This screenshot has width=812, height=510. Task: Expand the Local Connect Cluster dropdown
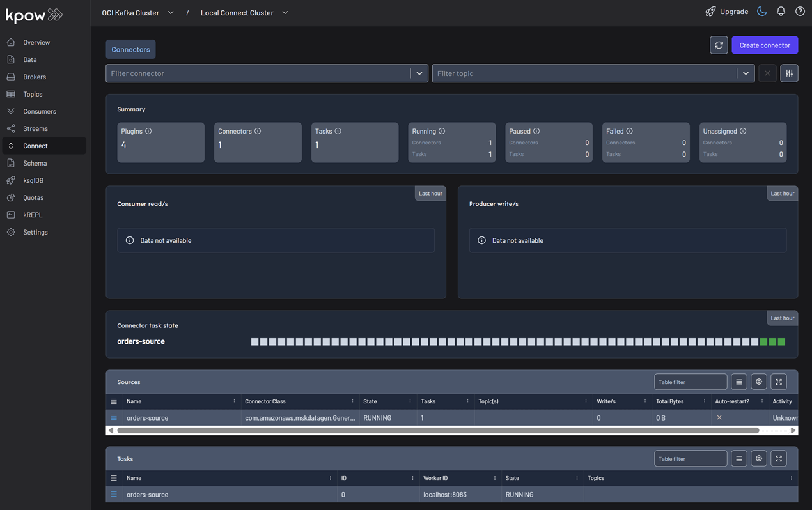(285, 13)
